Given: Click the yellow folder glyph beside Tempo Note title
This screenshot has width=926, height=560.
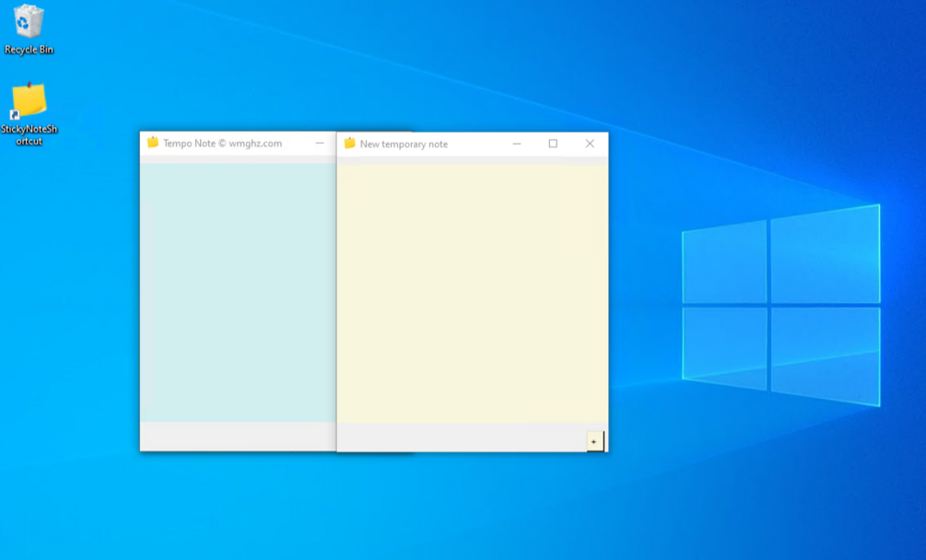Looking at the screenshot, I should pyautogui.click(x=152, y=144).
